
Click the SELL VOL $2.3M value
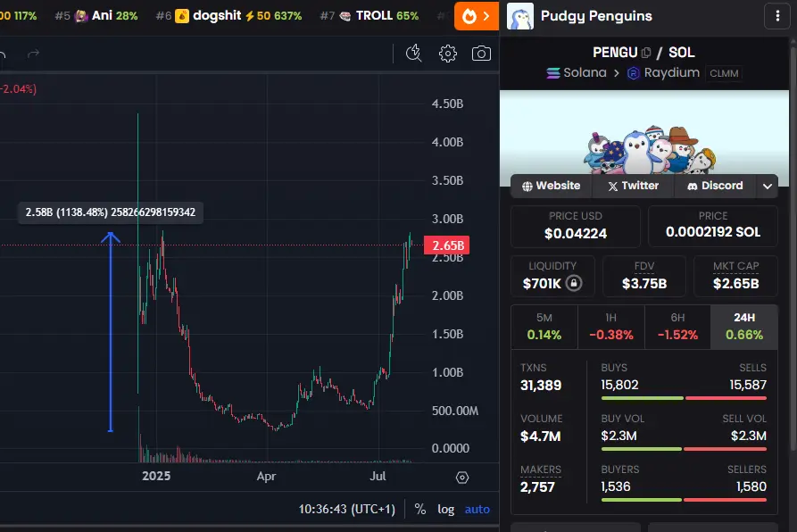click(749, 436)
